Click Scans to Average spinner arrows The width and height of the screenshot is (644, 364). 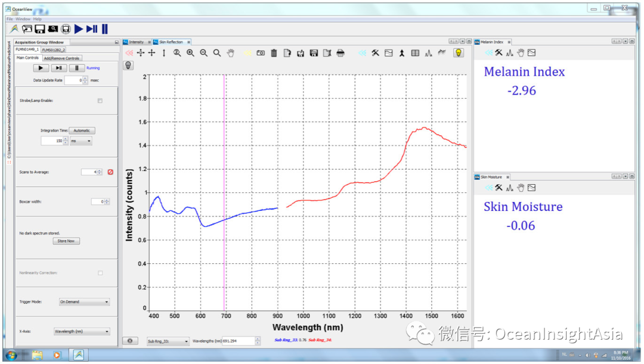[x=100, y=172]
